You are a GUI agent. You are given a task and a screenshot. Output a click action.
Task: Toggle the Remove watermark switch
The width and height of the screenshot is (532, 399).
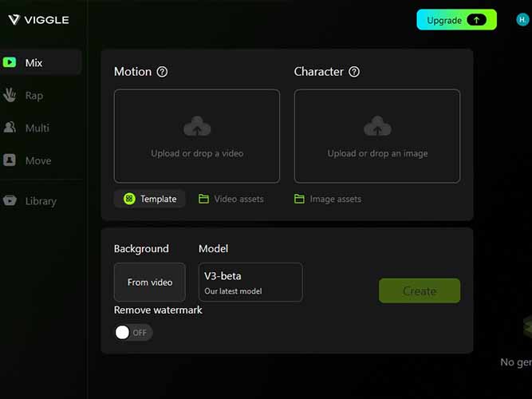click(x=133, y=333)
